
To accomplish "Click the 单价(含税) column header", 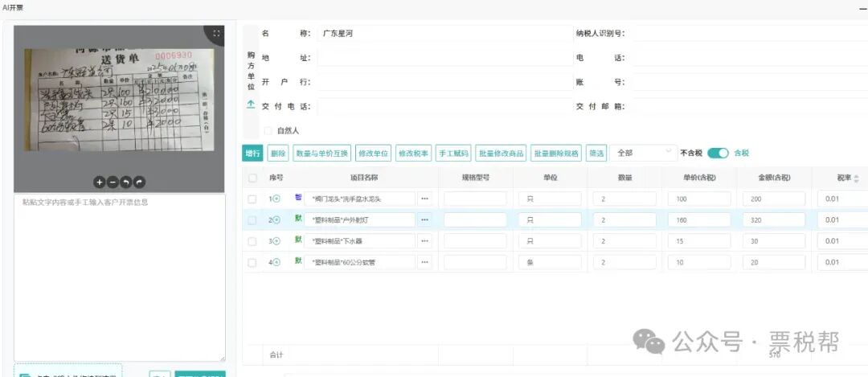I will 699,178.
